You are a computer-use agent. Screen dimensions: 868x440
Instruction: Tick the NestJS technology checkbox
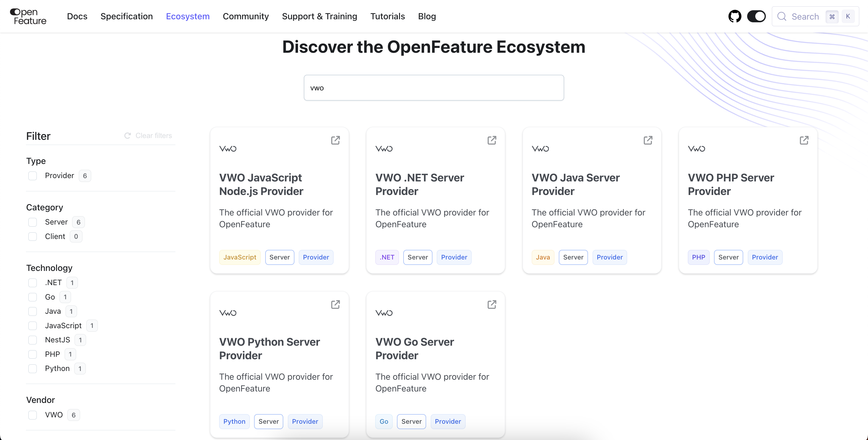point(33,340)
